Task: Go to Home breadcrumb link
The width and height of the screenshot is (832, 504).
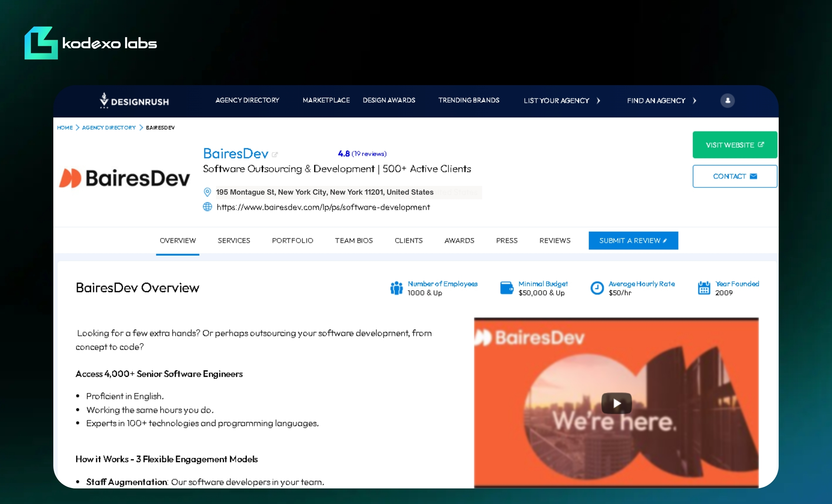Action: click(x=65, y=128)
